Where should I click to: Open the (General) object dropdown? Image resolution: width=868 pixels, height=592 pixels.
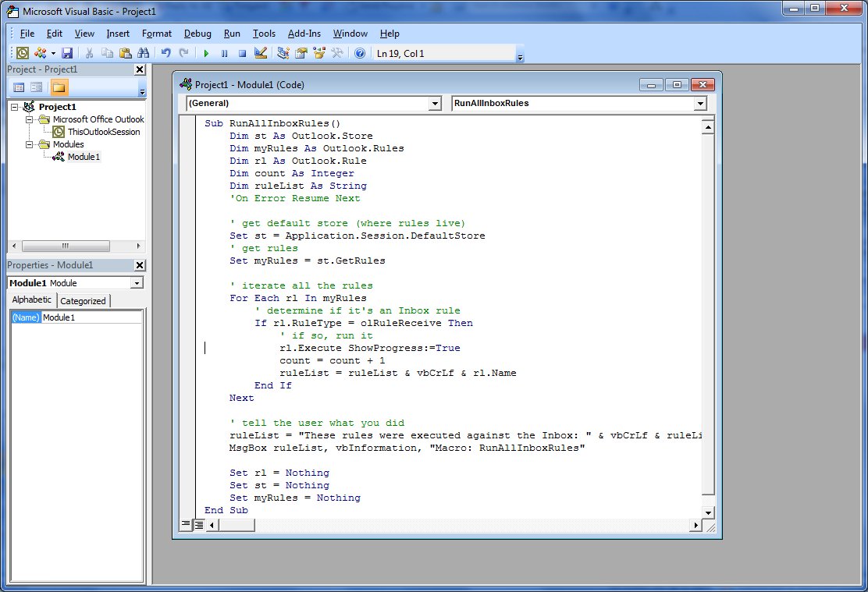point(435,103)
